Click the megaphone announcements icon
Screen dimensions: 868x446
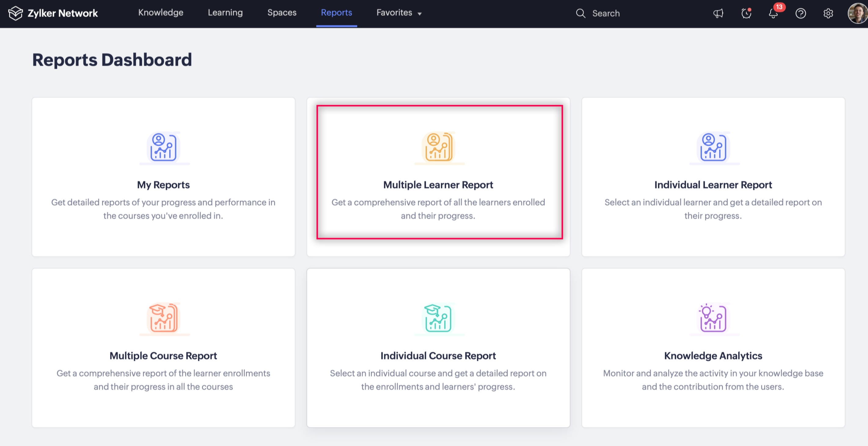click(x=718, y=13)
